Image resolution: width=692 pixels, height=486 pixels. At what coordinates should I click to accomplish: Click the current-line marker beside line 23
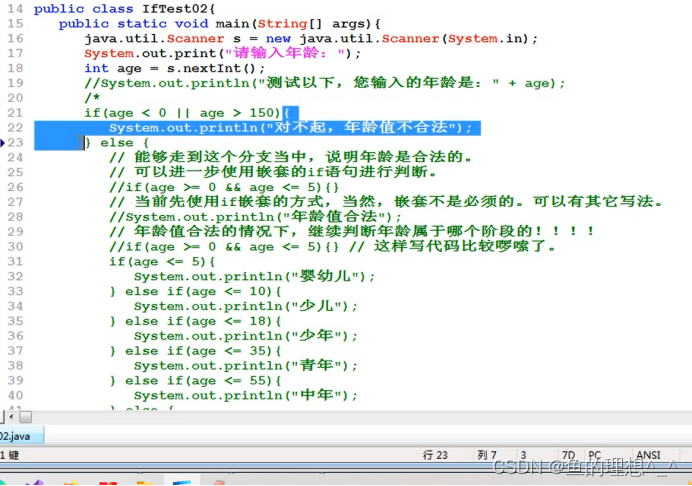pyautogui.click(x=2, y=143)
